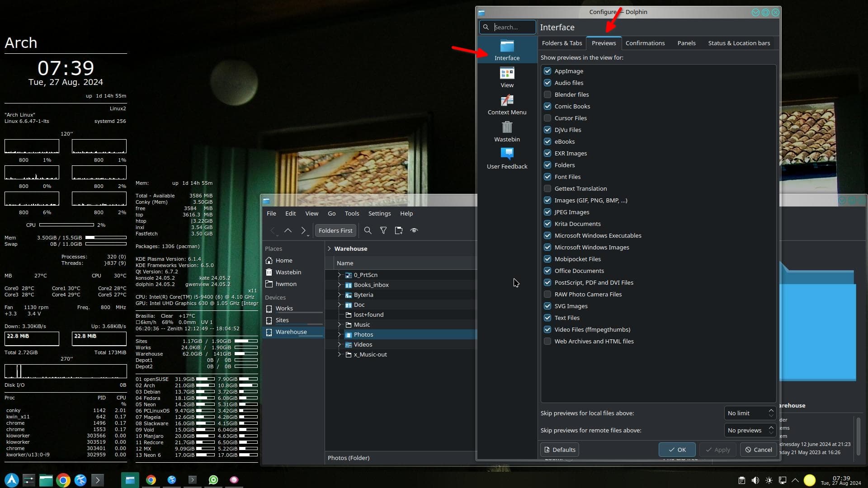Open Chrome from the taskbar
The height and width of the screenshot is (488, 868).
pyautogui.click(x=63, y=480)
